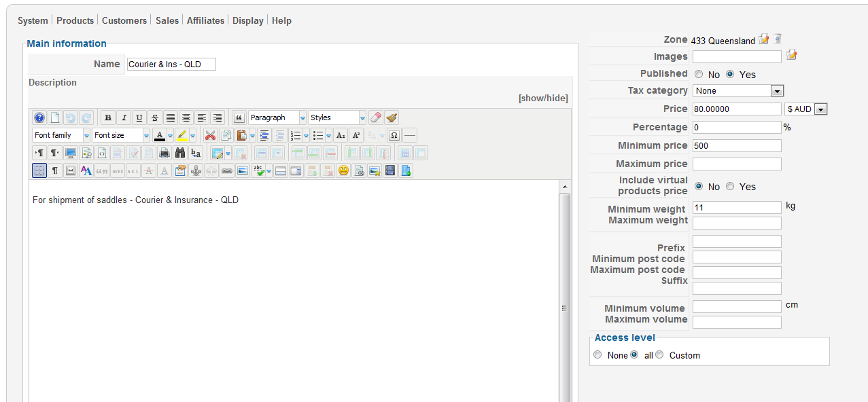
Task: Click the Price input field
Action: [737, 109]
